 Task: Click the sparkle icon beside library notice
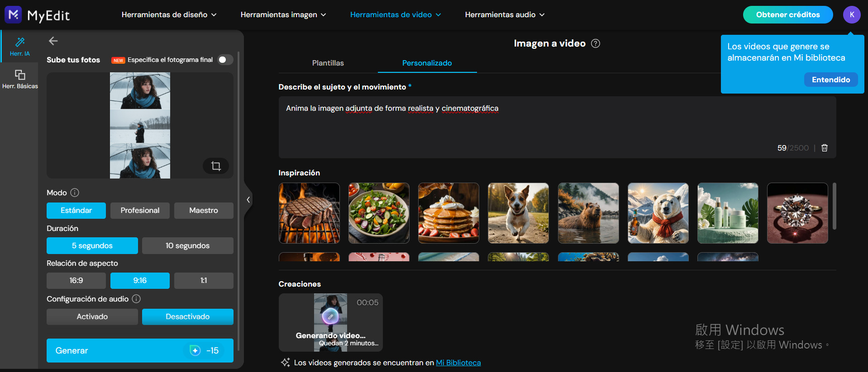pyautogui.click(x=286, y=363)
